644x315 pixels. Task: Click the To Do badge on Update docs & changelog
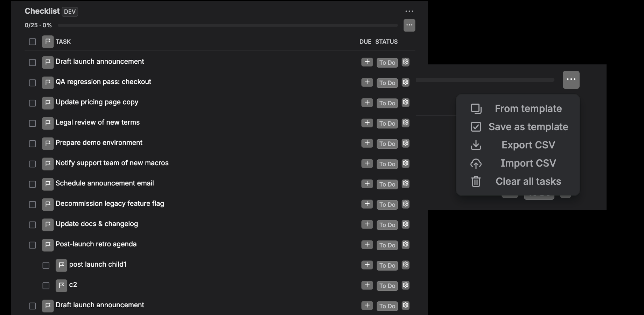tap(387, 225)
